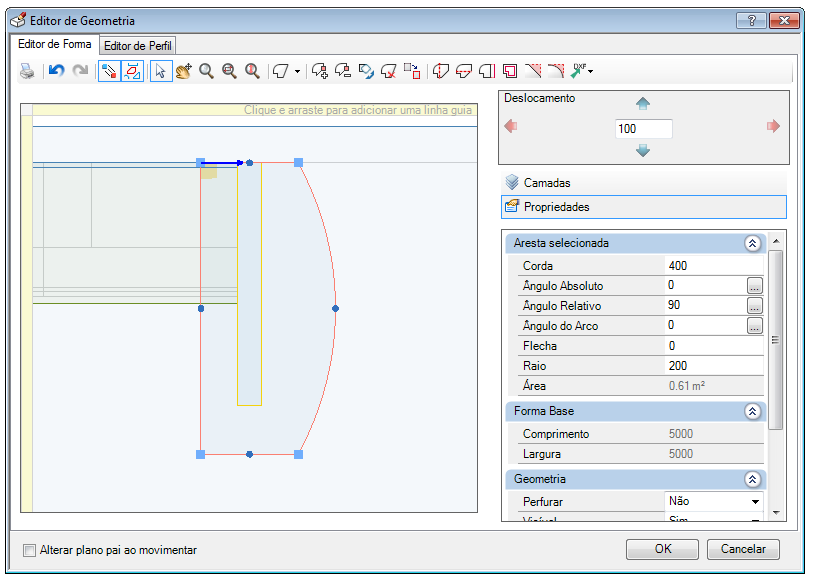Viewport: 814px width, 578px height.
Task: Click the Raio value field 200
Action: point(714,366)
